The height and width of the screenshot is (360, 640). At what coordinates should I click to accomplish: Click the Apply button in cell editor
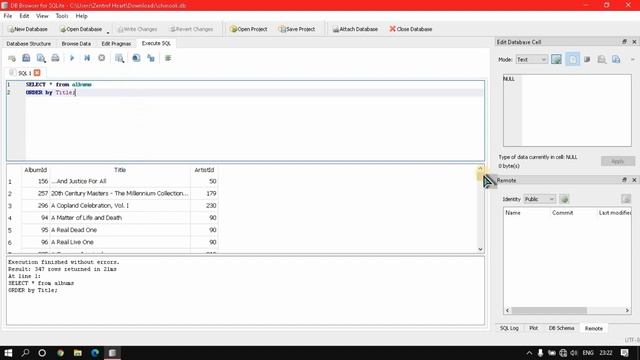click(x=618, y=161)
